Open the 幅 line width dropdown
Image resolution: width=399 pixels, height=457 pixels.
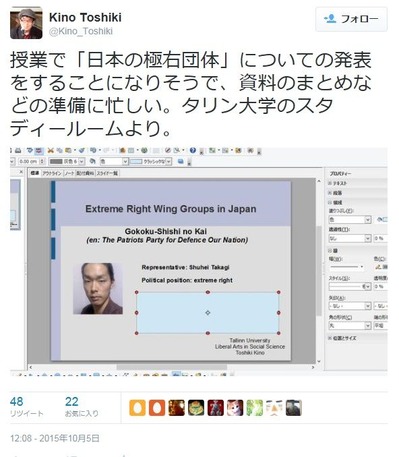[347, 267]
